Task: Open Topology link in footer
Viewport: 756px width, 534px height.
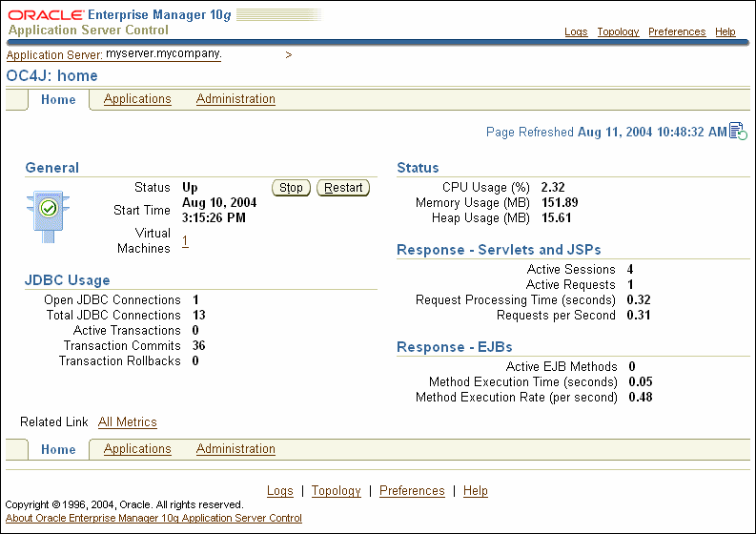Action: click(337, 490)
